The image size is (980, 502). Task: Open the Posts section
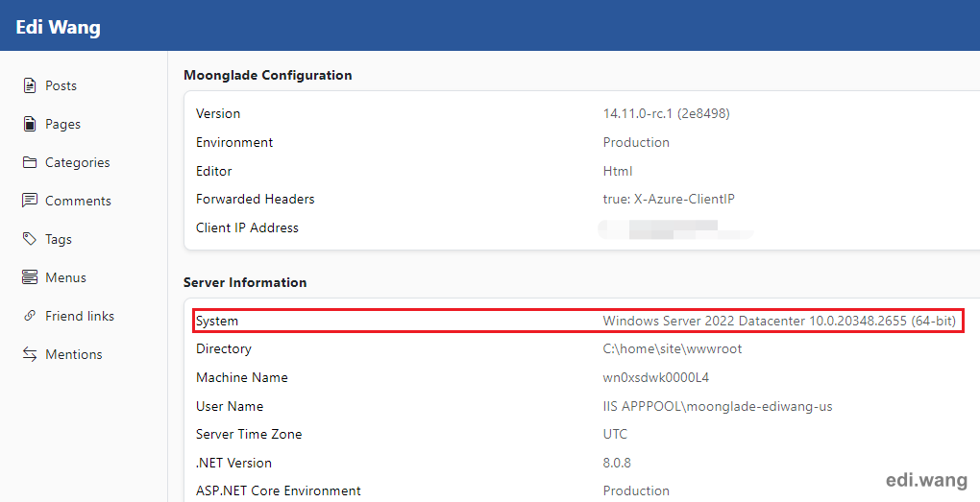61,85
